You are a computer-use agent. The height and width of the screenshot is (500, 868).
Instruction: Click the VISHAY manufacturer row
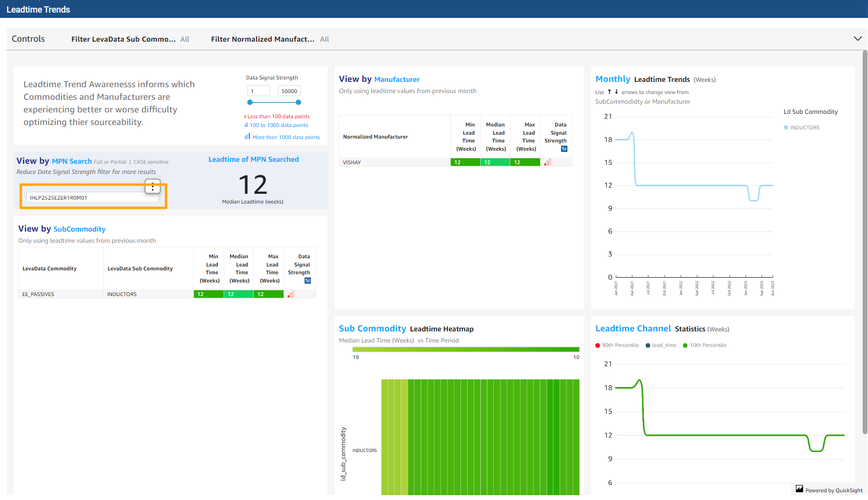[352, 162]
